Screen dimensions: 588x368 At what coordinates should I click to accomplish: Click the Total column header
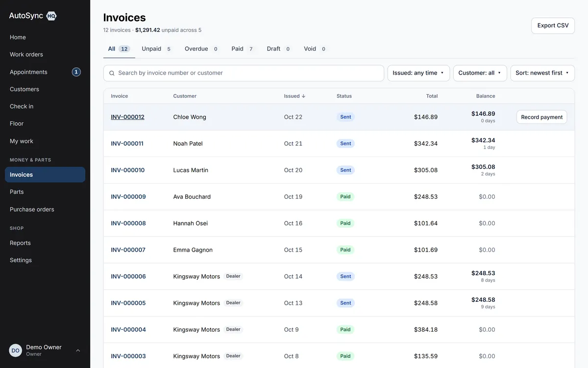(432, 96)
